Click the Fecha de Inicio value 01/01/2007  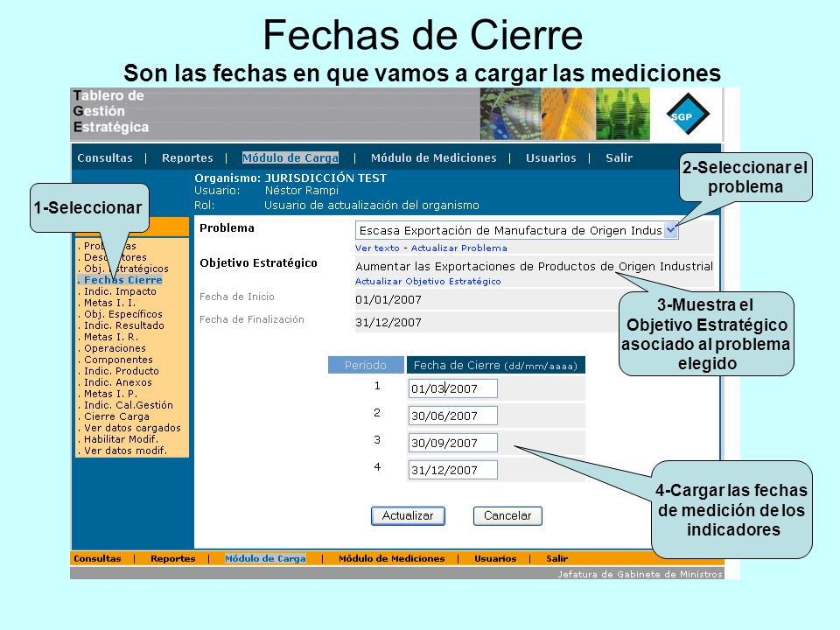click(388, 299)
